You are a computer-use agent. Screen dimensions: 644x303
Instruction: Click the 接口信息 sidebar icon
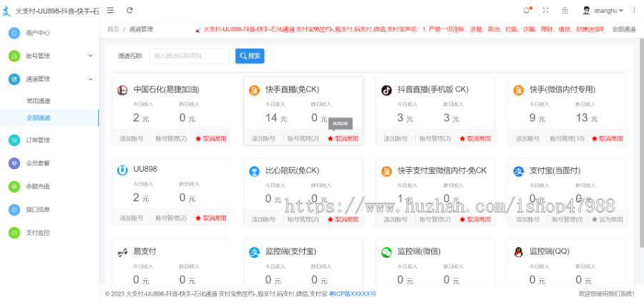(x=14, y=210)
